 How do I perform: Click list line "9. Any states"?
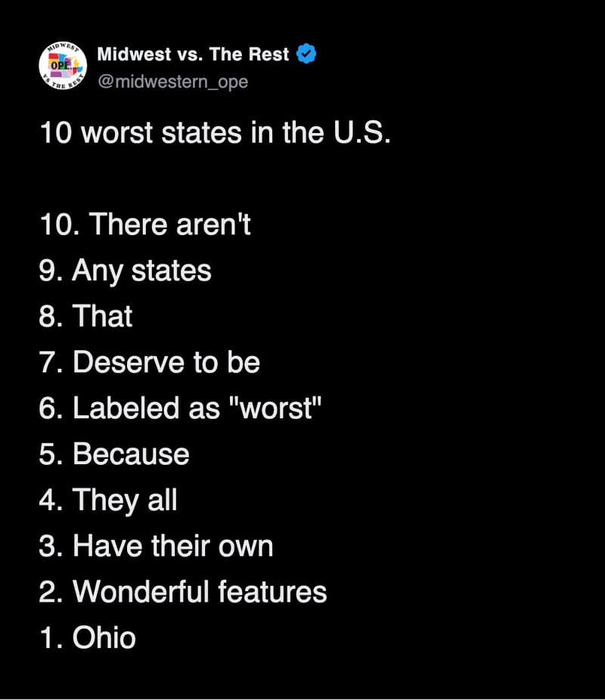pyautogui.click(x=126, y=271)
